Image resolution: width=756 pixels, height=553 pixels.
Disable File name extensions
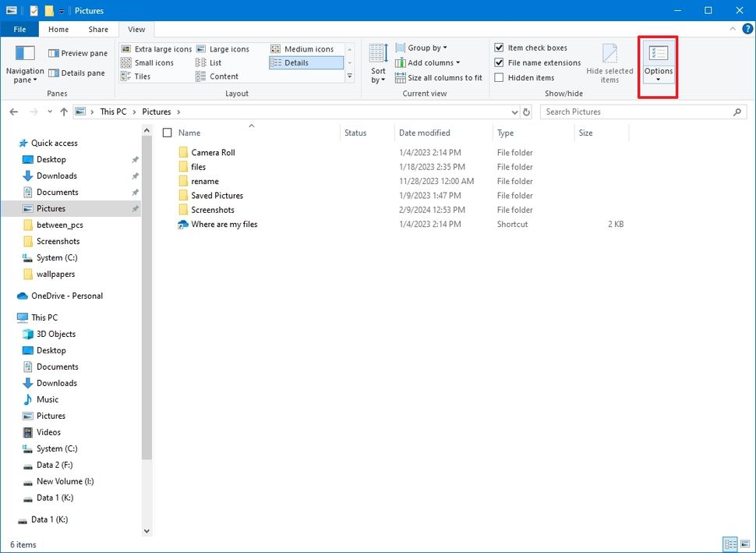tap(498, 62)
